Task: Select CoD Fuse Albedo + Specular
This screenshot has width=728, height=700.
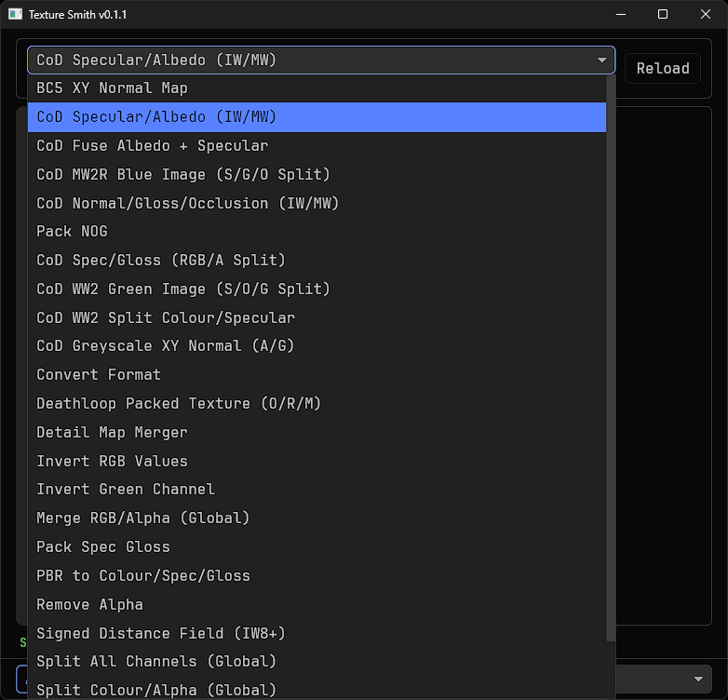Action: coord(317,146)
